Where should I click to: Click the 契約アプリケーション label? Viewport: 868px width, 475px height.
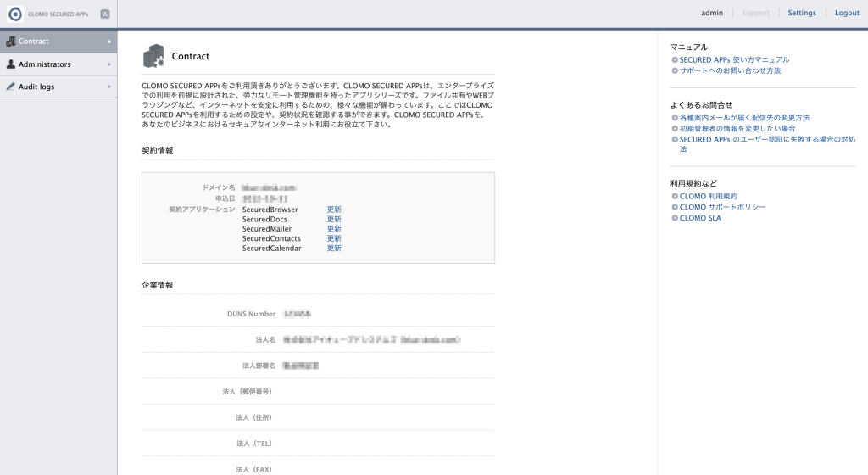click(202, 210)
